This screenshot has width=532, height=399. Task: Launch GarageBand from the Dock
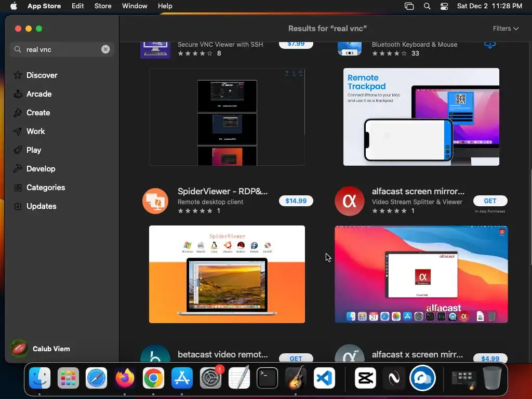pyautogui.click(x=296, y=378)
